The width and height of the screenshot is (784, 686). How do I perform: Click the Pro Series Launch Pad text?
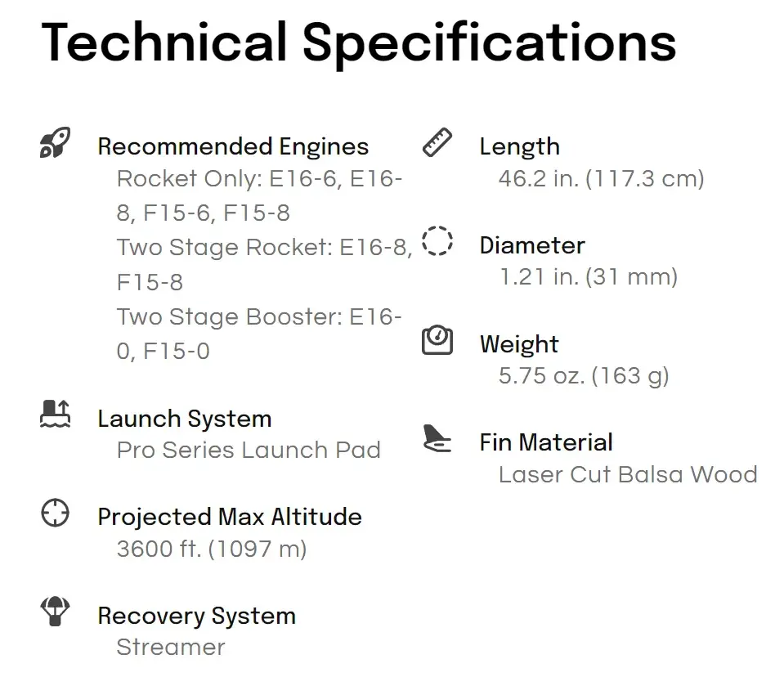tap(249, 450)
